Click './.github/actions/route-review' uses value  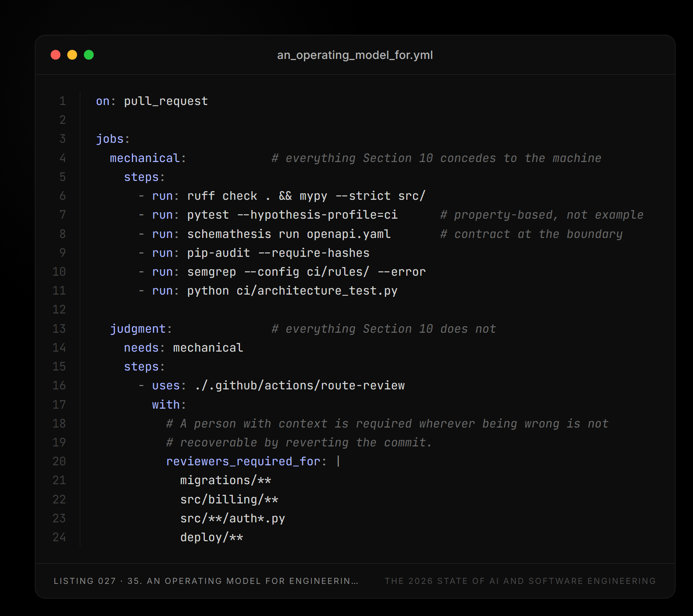pyautogui.click(x=300, y=385)
